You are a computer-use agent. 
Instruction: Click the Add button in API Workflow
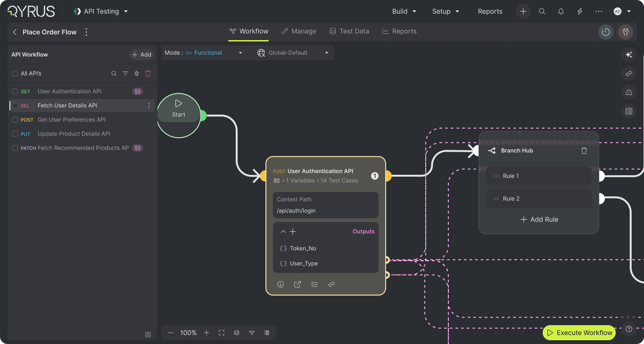[141, 55]
